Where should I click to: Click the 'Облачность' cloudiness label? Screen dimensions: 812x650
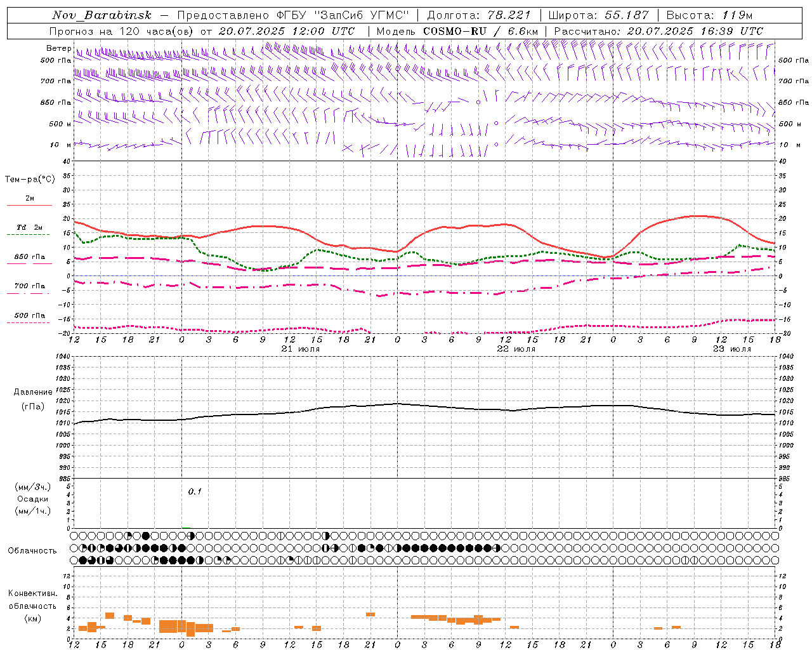pyautogui.click(x=32, y=550)
